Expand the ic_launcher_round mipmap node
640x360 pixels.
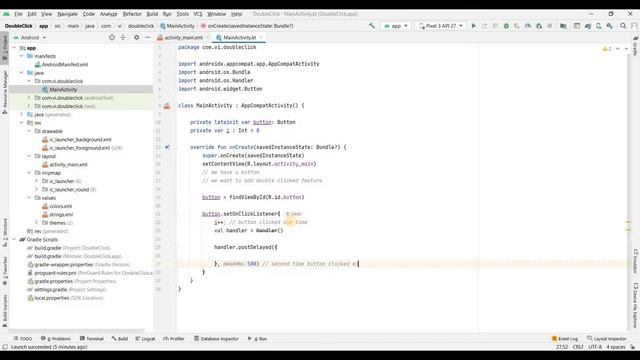[x=36, y=189]
